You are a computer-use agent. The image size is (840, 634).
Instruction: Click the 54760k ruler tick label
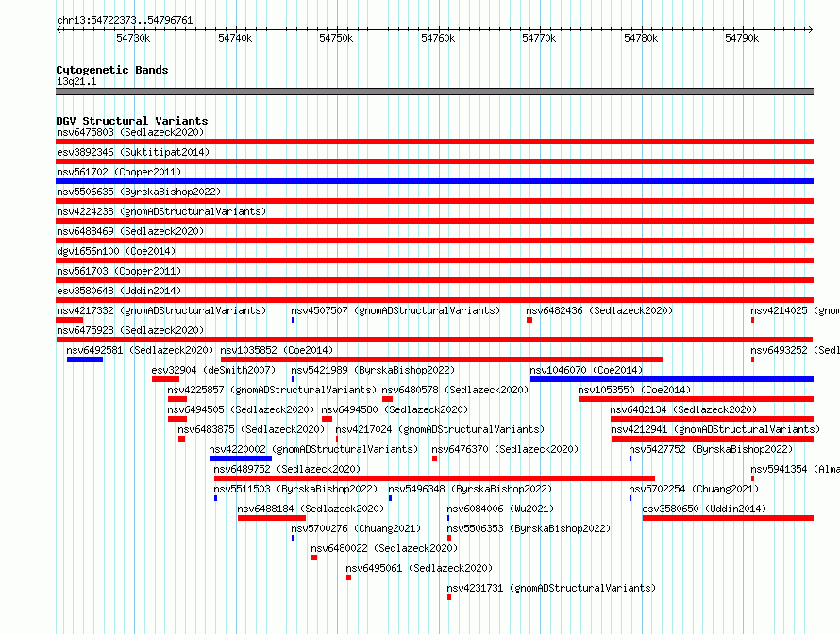pyautogui.click(x=438, y=38)
